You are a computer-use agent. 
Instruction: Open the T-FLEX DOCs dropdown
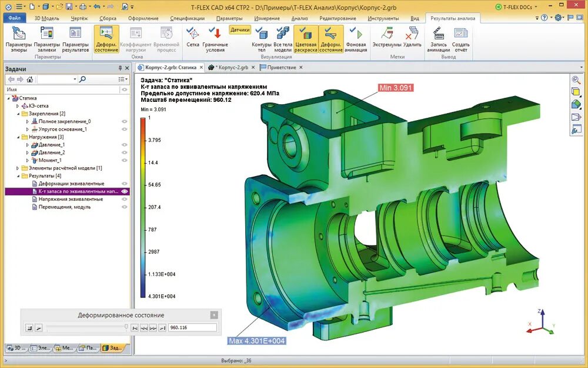pyautogui.click(x=517, y=6)
